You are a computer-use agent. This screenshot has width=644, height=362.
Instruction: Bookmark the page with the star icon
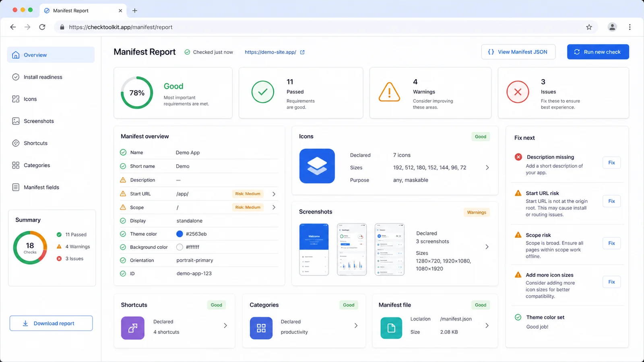(589, 27)
